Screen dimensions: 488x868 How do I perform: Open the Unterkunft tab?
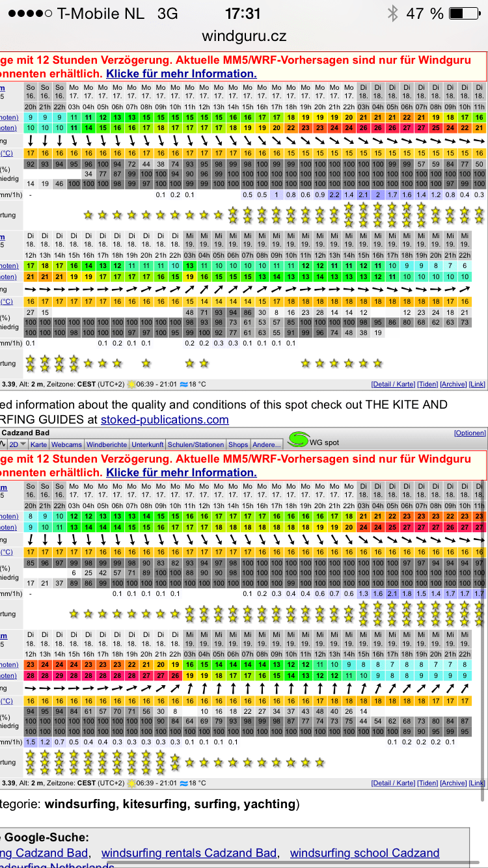[148, 444]
